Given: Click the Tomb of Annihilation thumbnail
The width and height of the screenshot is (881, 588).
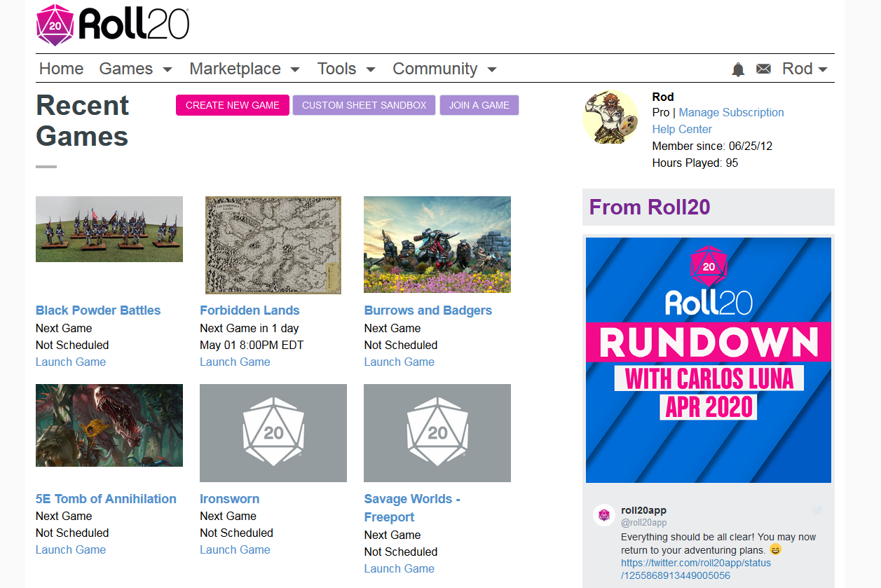Looking at the screenshot, I should click(109, 425).
